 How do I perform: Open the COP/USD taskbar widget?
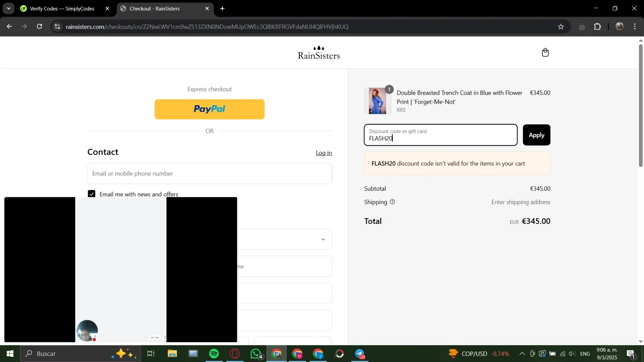(478, 354)
